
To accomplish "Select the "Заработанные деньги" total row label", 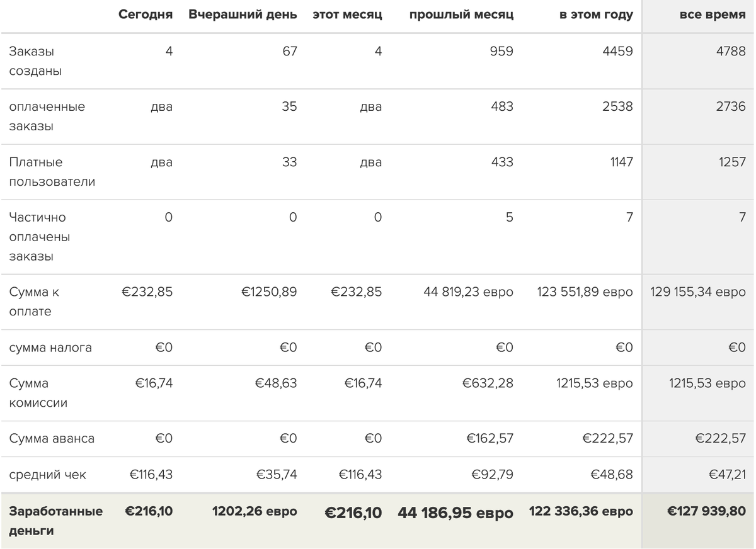I will [x=55, y=521].
